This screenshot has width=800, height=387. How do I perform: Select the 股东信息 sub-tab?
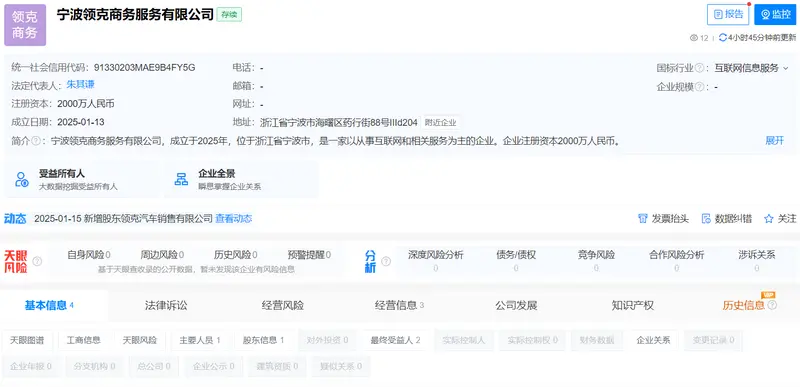(264, 340)
